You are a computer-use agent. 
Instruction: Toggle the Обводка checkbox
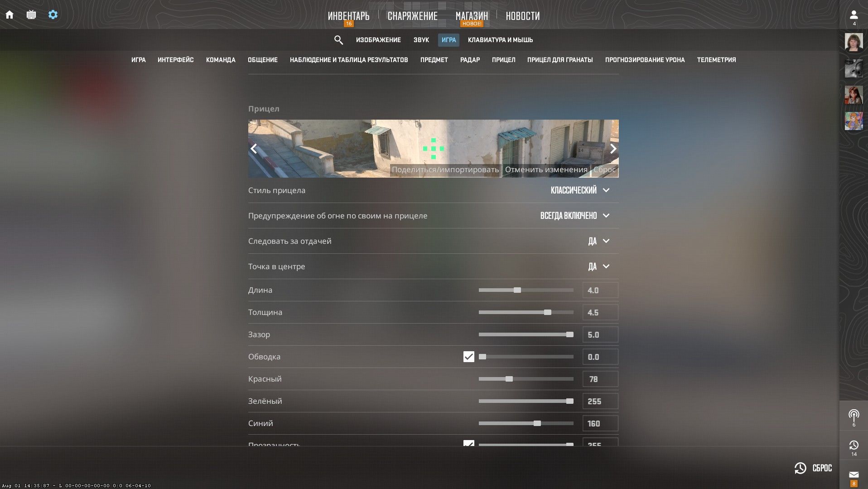469,357
